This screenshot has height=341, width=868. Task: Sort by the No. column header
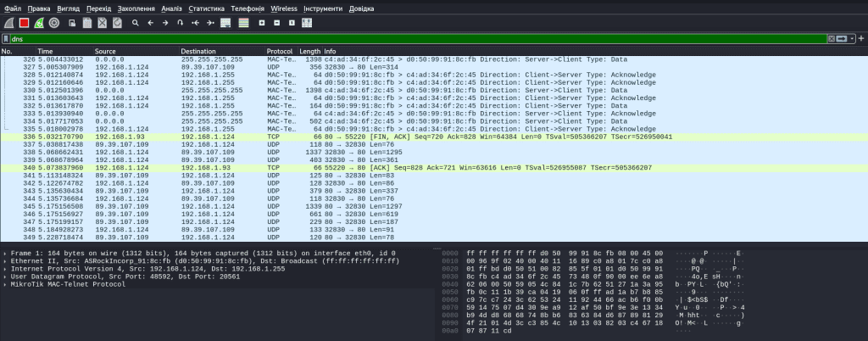tap(18, 52)
